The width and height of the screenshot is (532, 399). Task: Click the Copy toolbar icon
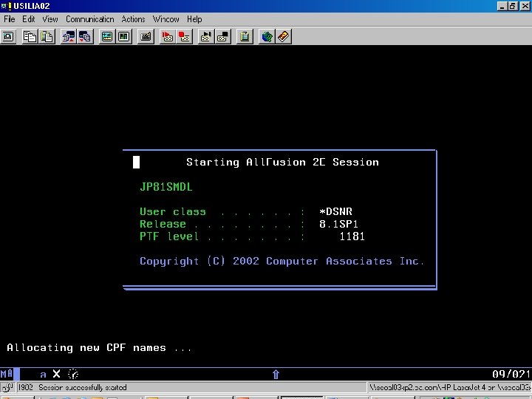tap(30, 36)
